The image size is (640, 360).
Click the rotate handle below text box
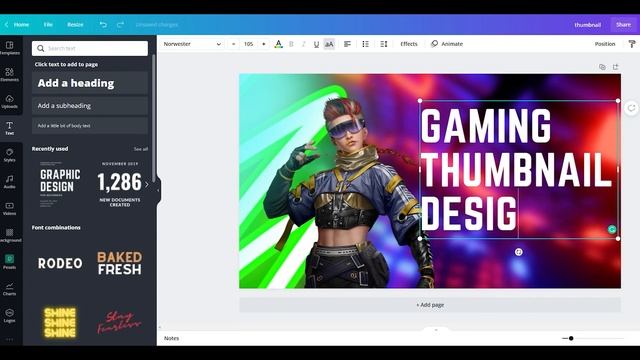point(518,252)
